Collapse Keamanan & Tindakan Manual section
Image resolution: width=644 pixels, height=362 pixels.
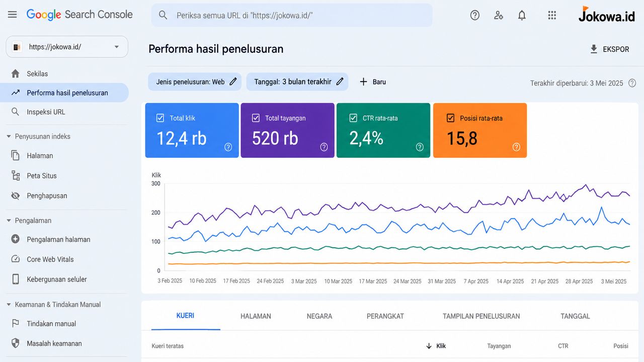(x=9, y=304)
